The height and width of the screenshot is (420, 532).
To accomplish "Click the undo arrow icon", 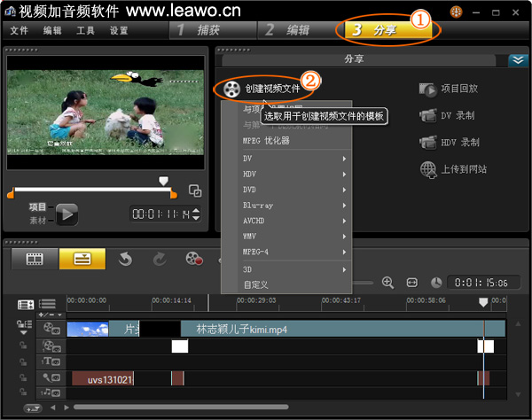I will [x=125, y=260].
